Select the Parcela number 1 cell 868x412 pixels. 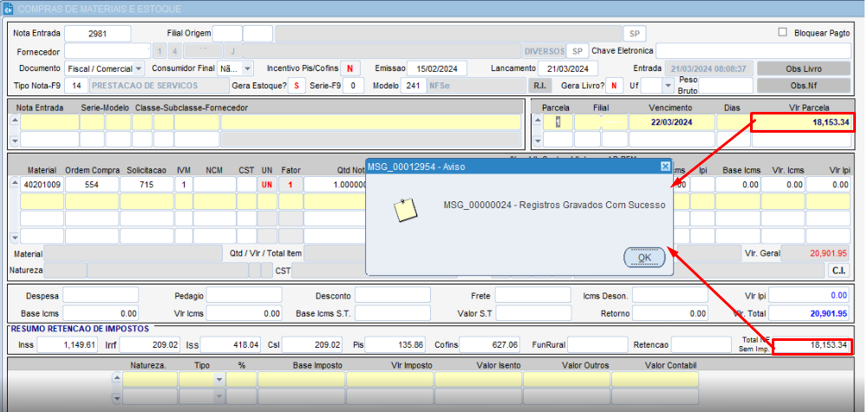558,121
